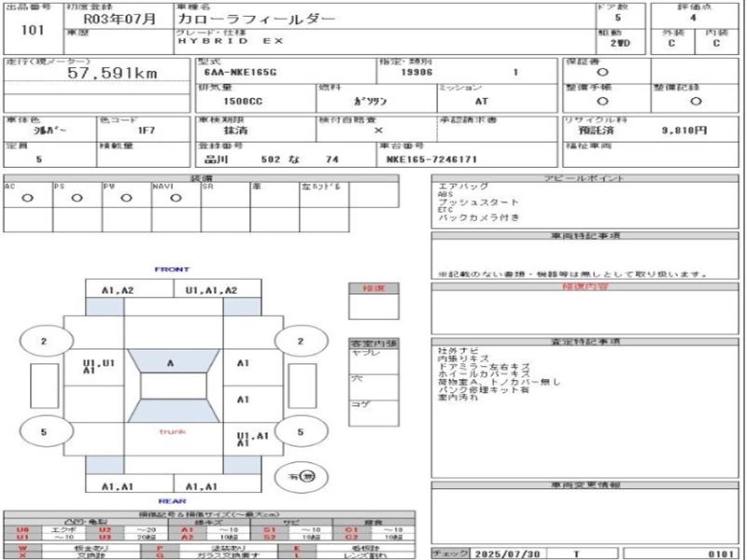Click legend description ガラス交換要す
This screenshot has width=747, height=560.
[x=229, y=555]
